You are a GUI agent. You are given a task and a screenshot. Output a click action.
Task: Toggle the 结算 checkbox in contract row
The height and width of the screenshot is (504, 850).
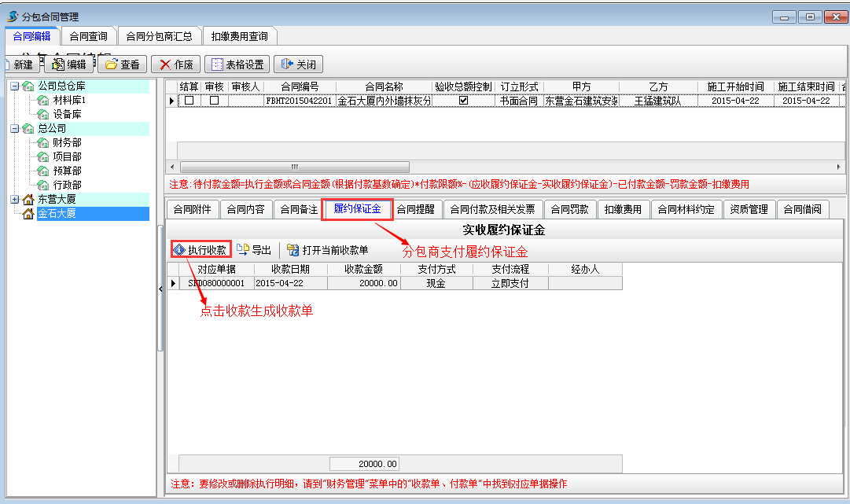pos(189,101)
